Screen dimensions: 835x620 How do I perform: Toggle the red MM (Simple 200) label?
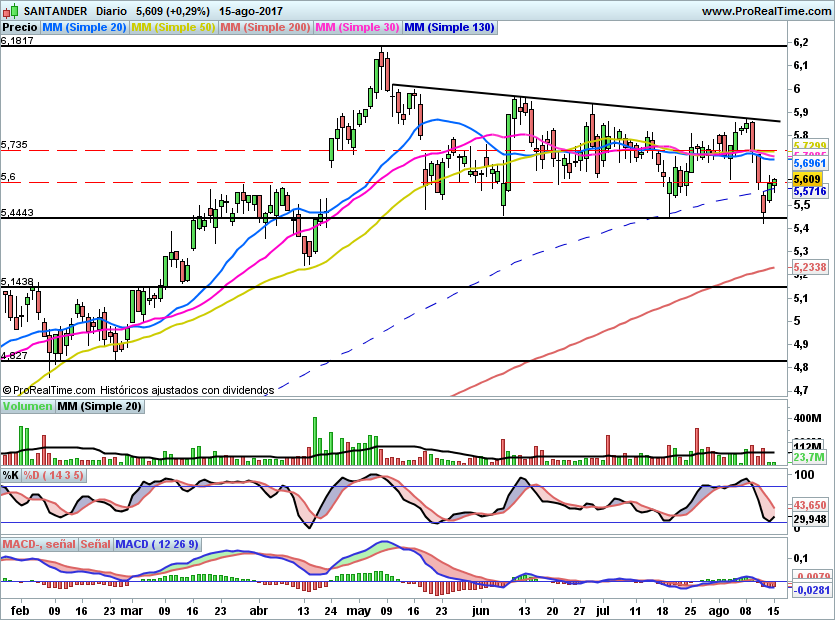point(265,28)
